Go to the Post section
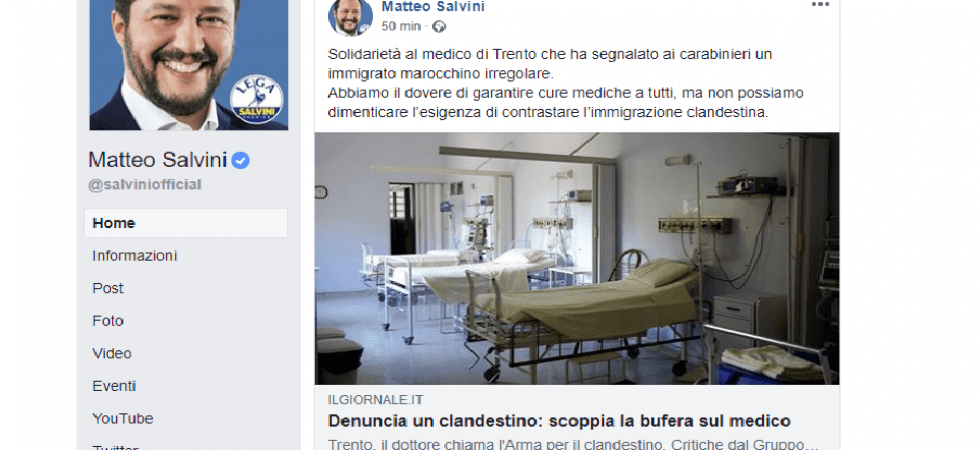This screenshot has width=980, height=450. [x=108, y=288]
